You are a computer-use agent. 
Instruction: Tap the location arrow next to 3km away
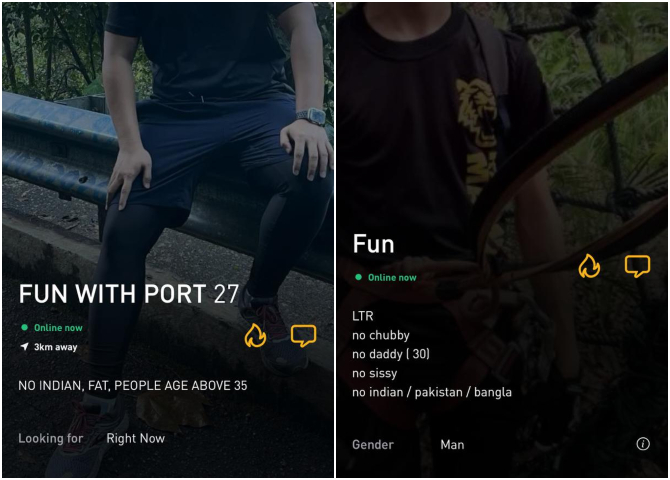(x=25, y=347)
